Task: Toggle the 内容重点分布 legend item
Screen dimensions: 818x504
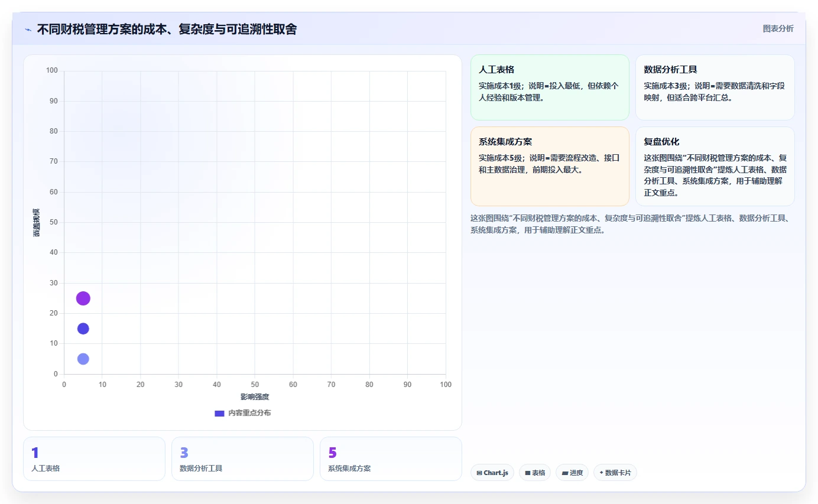Action: click(243, 413)
